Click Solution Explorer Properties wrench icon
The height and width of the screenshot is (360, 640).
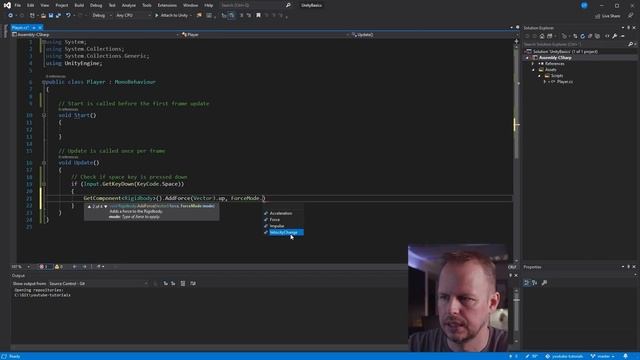[615, 36]
